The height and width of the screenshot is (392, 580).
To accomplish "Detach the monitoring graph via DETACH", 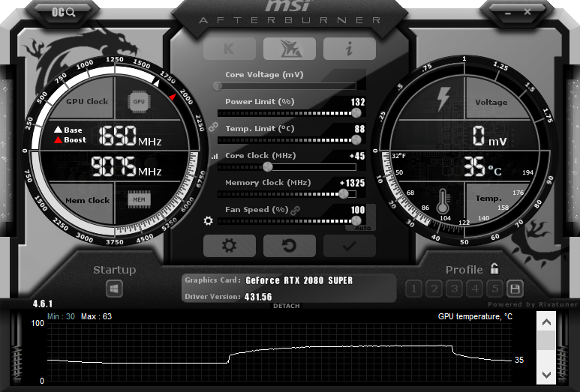I will [x=287, y=306].
